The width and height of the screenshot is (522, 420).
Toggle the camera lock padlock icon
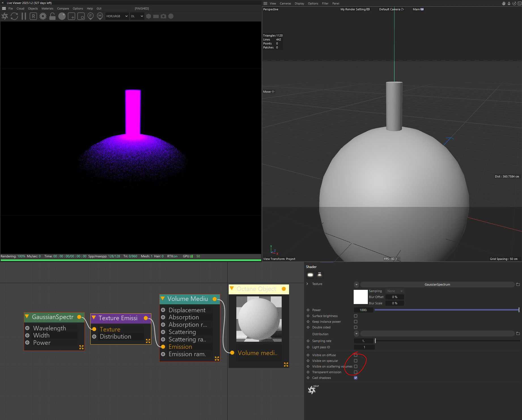click(x=52, y=16)
